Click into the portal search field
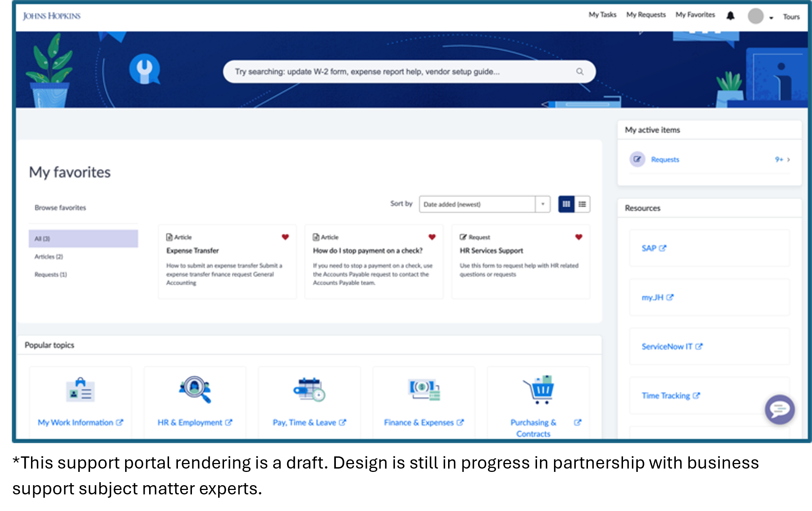This screenshot has width=812, height=511. tap(409, 72)
